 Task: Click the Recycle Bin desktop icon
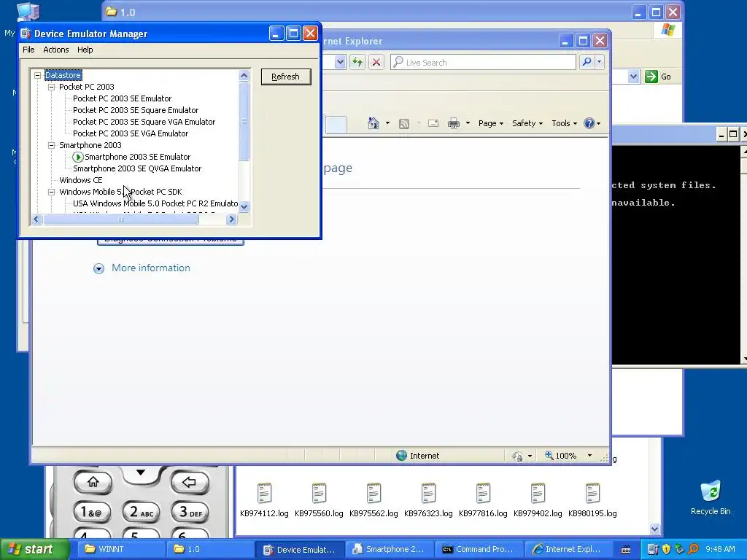coord(711,497)
